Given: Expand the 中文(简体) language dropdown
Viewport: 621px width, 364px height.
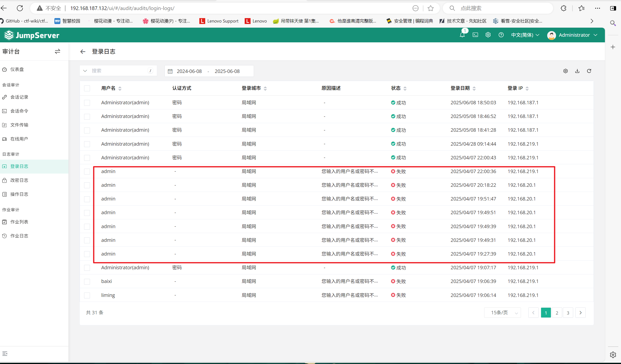Looking at the screenshot, I should tap(525, 35).
